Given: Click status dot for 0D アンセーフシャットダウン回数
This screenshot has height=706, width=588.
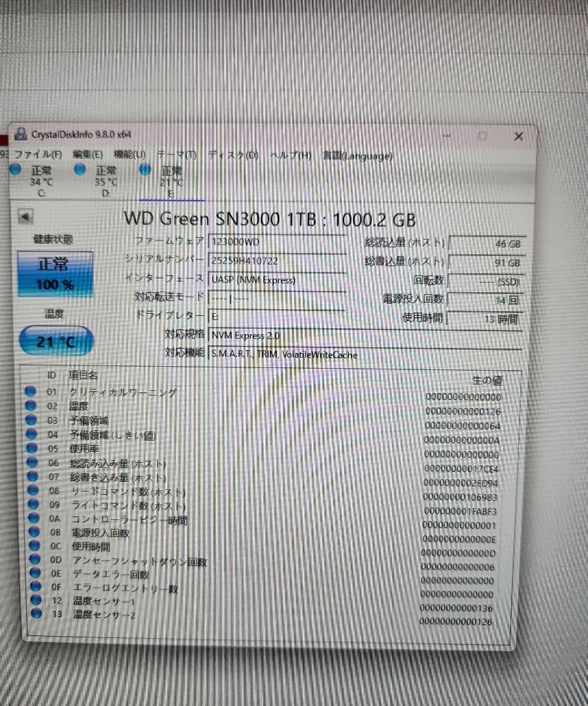Looking at the screenshot, I should coord(35,559).
